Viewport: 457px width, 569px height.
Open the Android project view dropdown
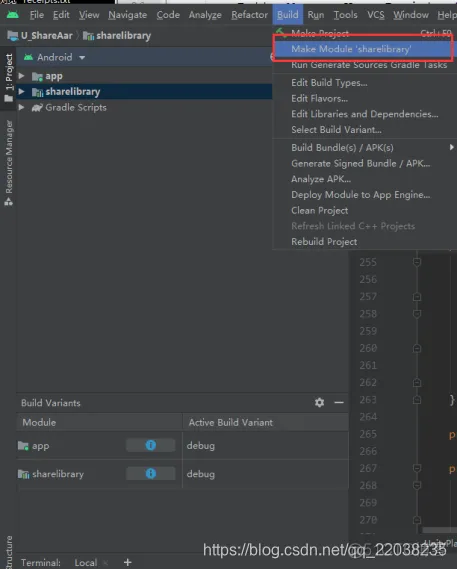(x=54, y=57)
